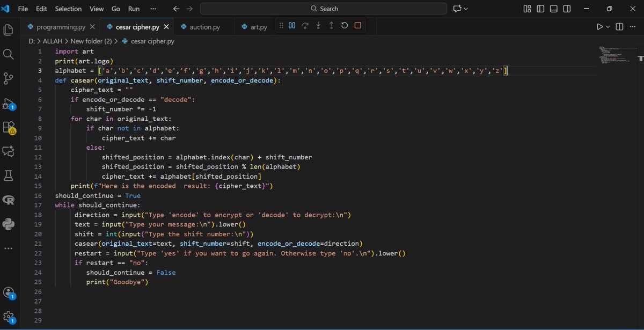Open the Extensions view with warning badge

[x=8, y=128]
